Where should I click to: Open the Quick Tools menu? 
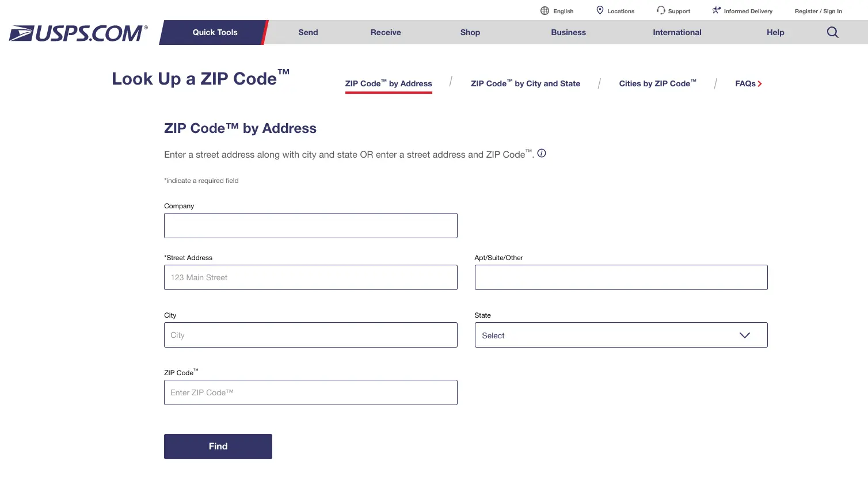215,32
